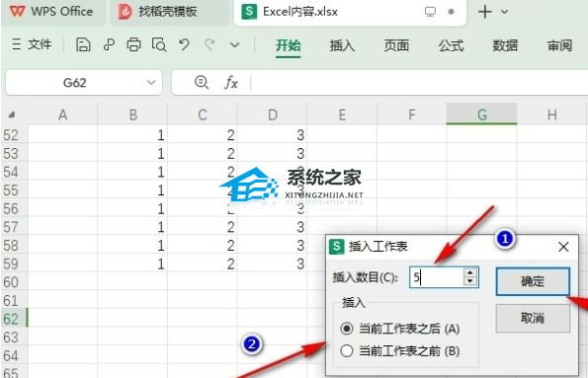The width and height of the screenshot is (588, 378).
Task: Click the 插入工作表 dialog S icon
Action: 336,247
